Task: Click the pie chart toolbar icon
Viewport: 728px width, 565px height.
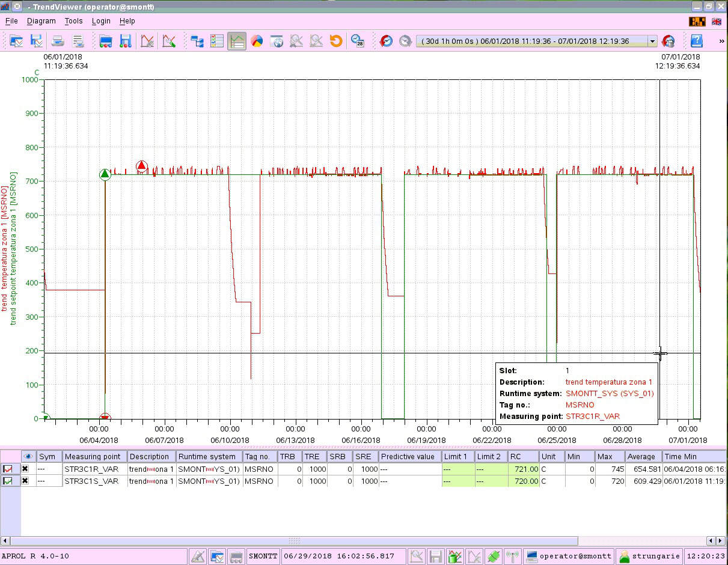Action: 257,41
